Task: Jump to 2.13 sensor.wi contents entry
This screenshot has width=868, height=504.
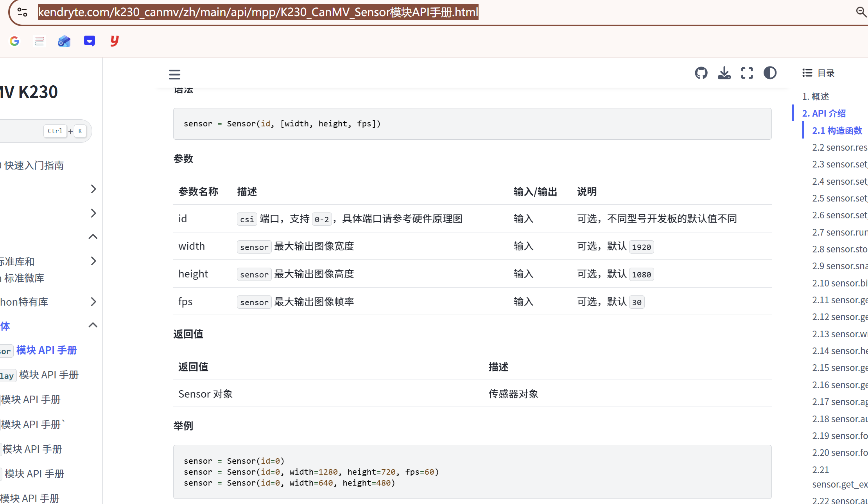Action: [840, 334]
